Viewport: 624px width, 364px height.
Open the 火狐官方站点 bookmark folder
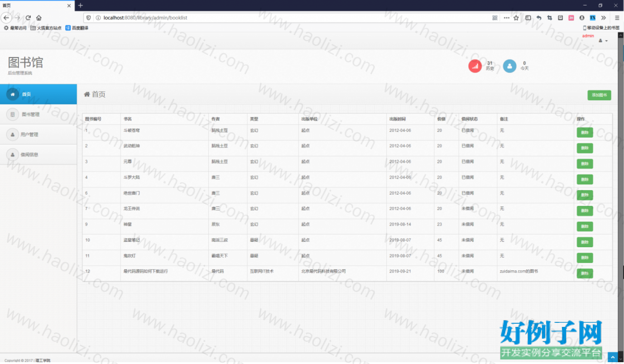tap(46, 28)
